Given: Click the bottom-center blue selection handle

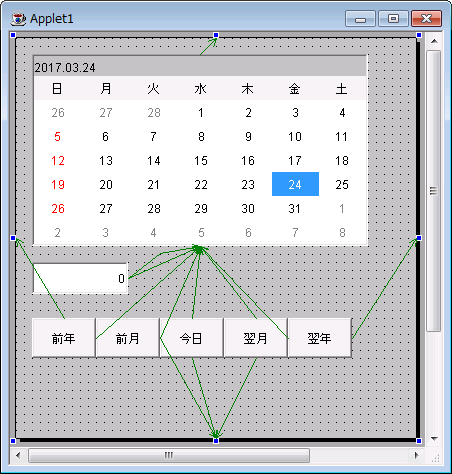Looking at the screenshot, I should 216,441.
